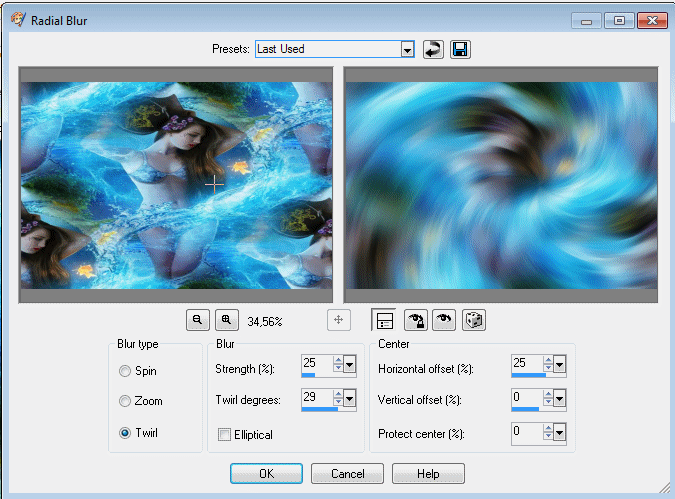Click in the Vertical offset value field
This screenshot has height=499, width=675.
tap(527, 397)
